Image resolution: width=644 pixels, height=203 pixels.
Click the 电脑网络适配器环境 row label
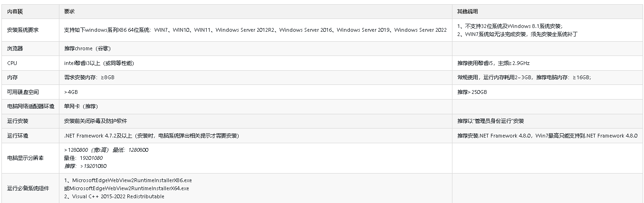coord(30,107)
